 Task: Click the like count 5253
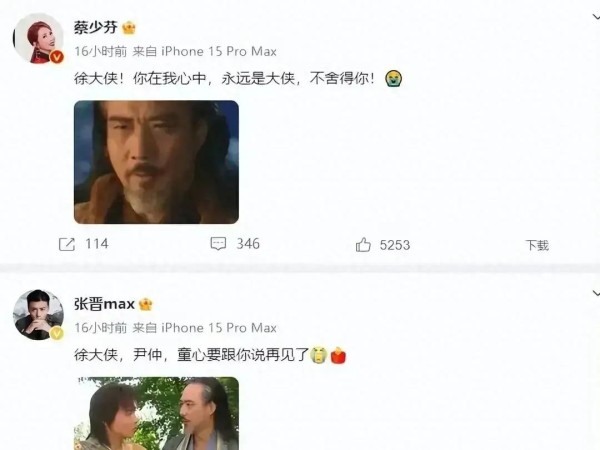395,245
